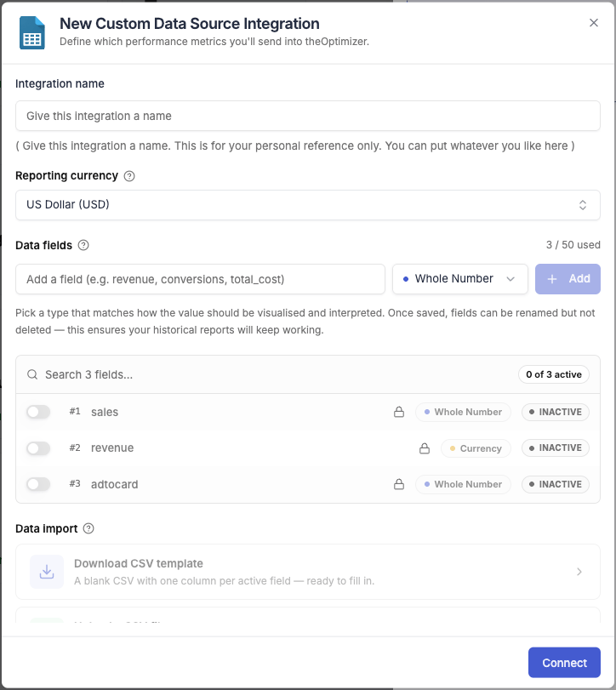The height and width of the screenshot is (690, 616).
Task: Click the revenue field name
Action: click(112, 448)
